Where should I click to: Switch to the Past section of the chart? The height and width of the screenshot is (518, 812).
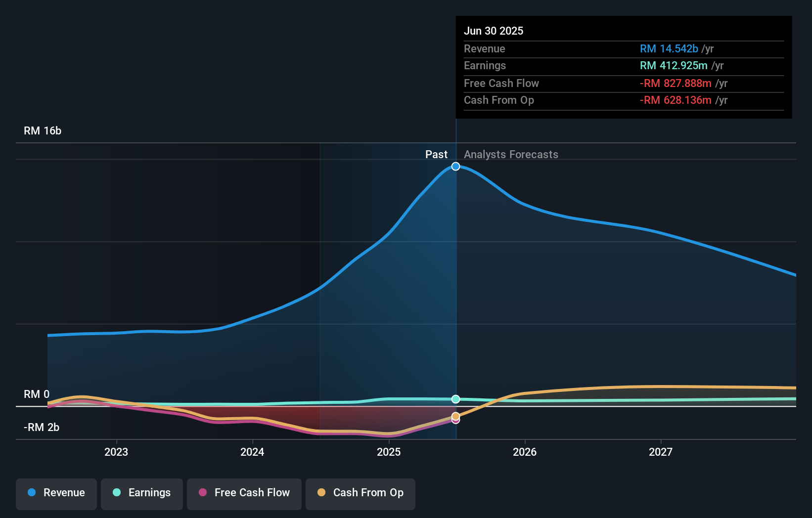tap(436, 154)
